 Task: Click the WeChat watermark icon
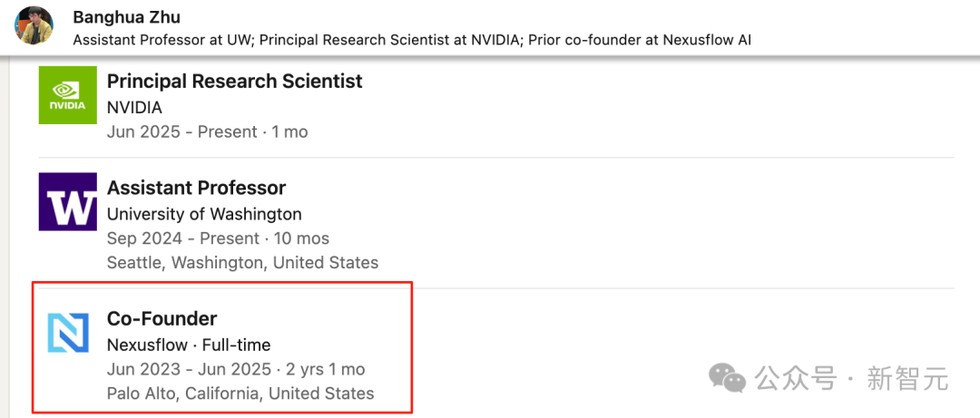click(727, 378)
